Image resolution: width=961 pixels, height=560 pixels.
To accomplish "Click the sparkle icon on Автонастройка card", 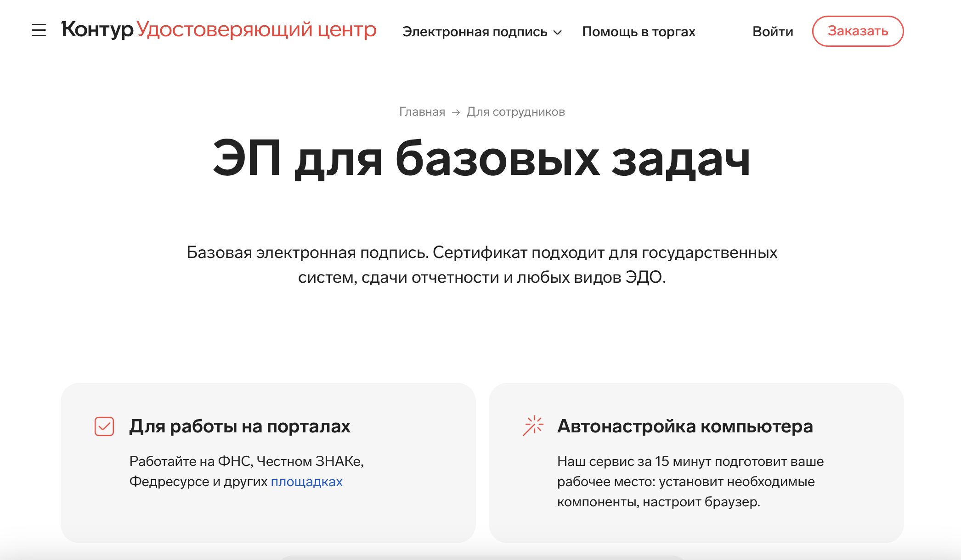I will 533,426.
